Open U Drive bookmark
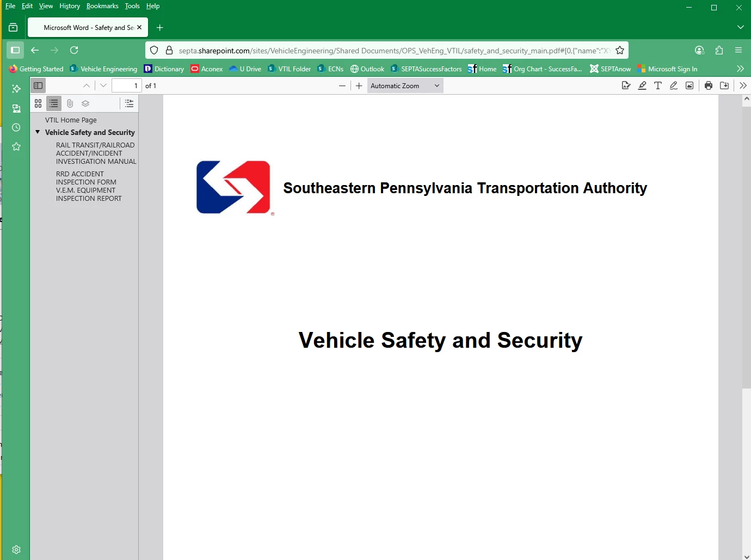 click(x=245, y=69)
